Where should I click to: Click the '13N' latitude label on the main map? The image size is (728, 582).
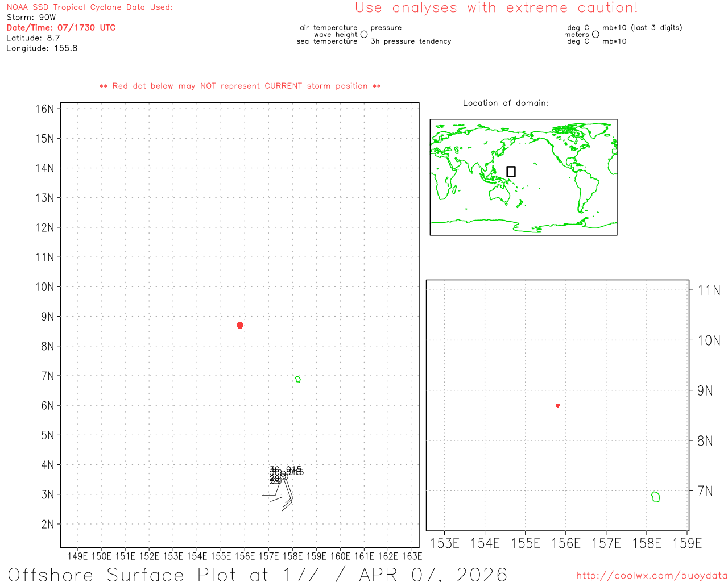45,198
